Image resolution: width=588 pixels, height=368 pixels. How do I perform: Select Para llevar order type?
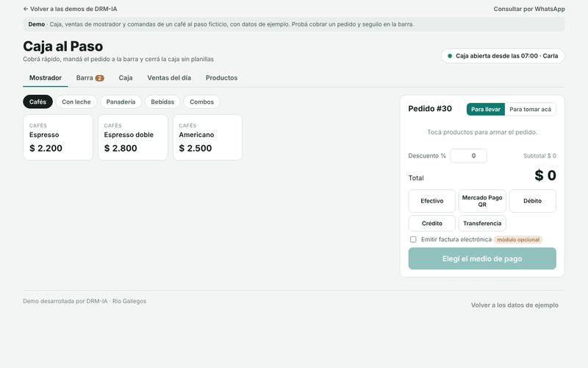[486, 109]
